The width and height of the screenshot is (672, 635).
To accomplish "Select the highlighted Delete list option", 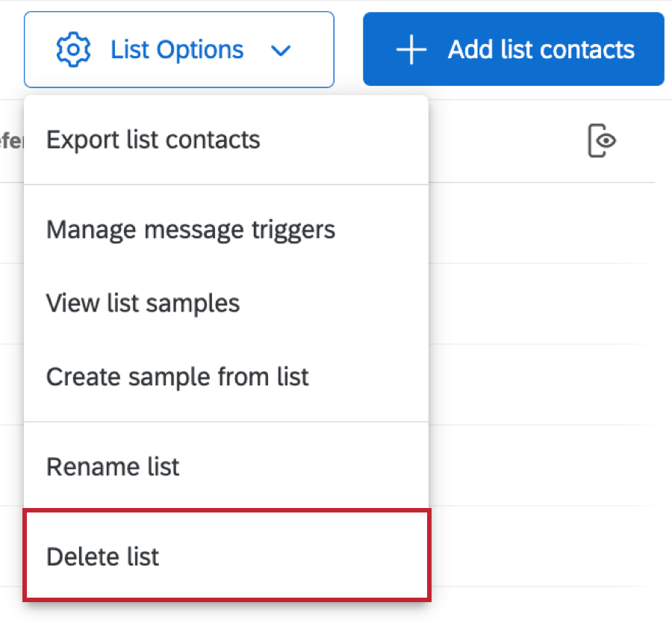I will pos(102,556).
